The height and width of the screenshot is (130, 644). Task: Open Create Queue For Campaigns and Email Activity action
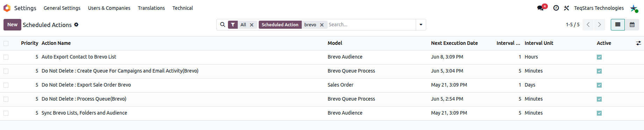coord(120,71)
